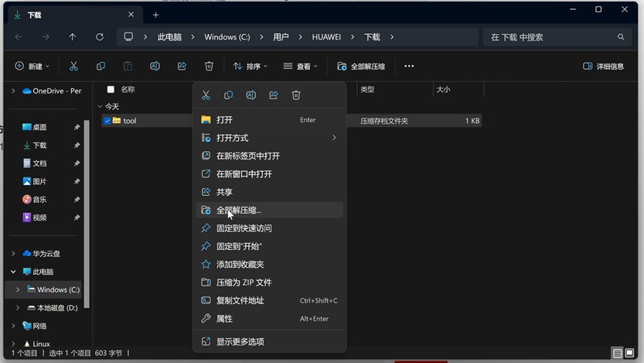Click the refresh button in the navigation bar
The image size is (644, 363).
coord(100,36)
